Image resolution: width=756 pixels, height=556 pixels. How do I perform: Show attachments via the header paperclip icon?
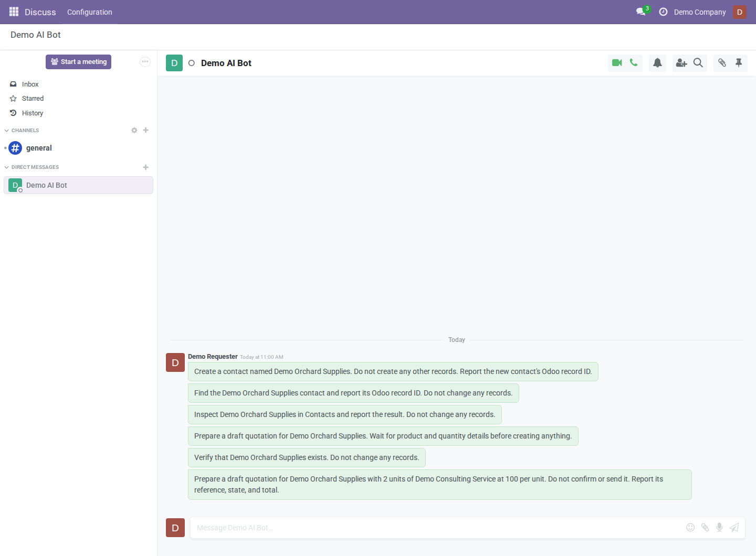point(722,63)
